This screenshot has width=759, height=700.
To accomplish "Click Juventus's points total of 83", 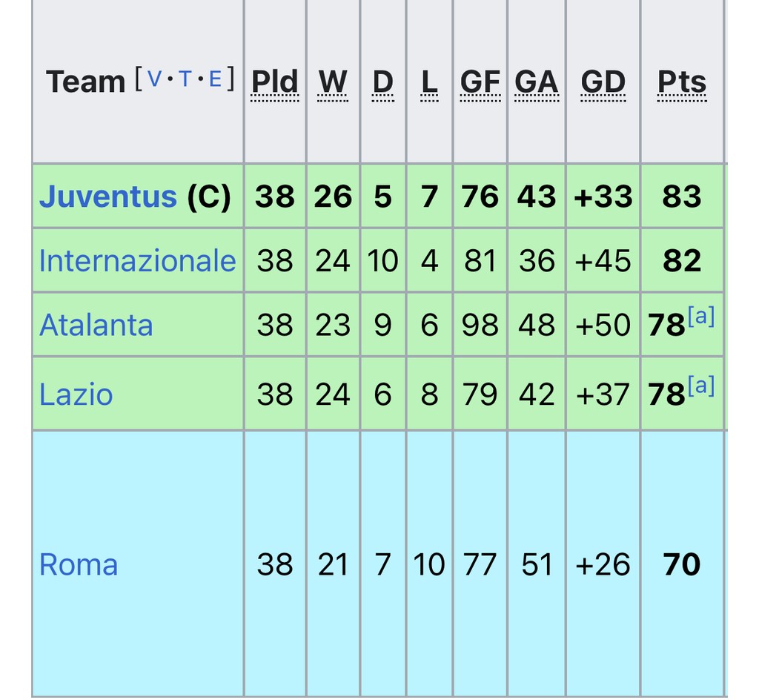I will pos(681,197).
